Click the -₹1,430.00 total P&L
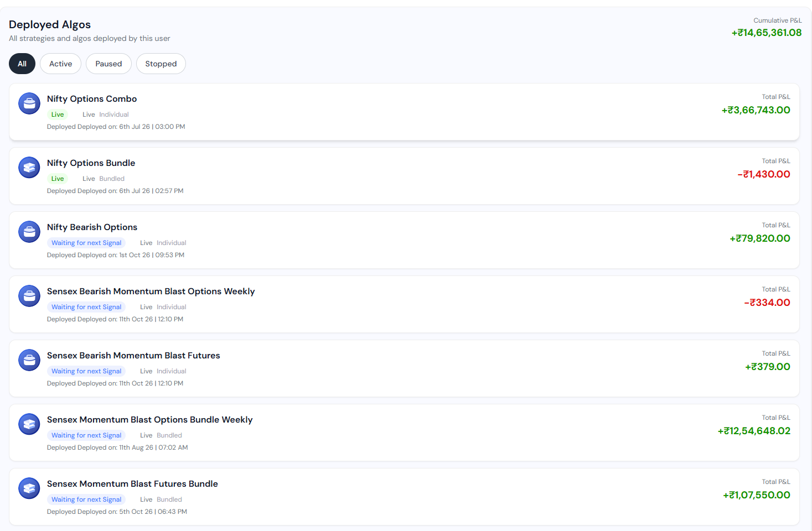 [x=764, y=174]
